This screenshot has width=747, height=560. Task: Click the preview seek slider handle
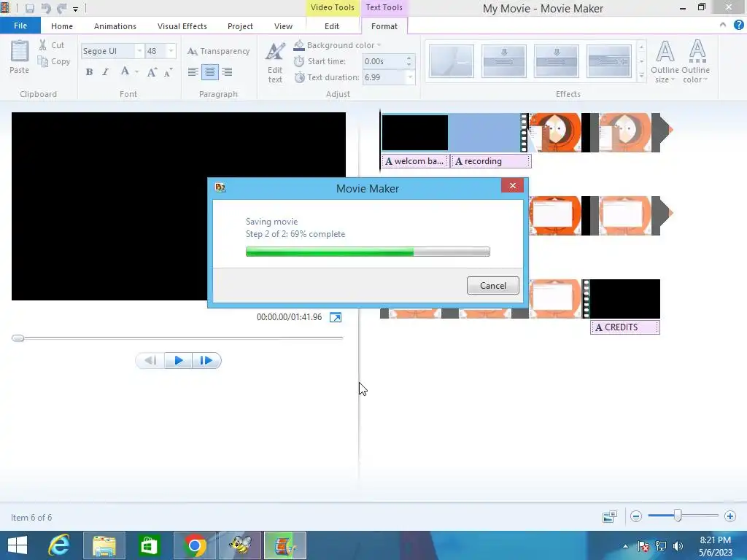[x=18, y=338]
